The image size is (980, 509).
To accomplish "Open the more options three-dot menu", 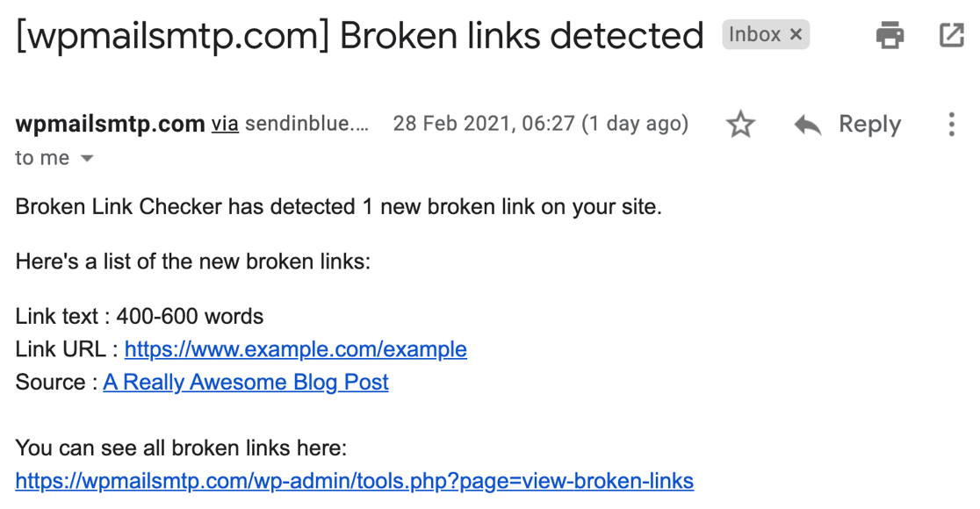I will point(951,124).
